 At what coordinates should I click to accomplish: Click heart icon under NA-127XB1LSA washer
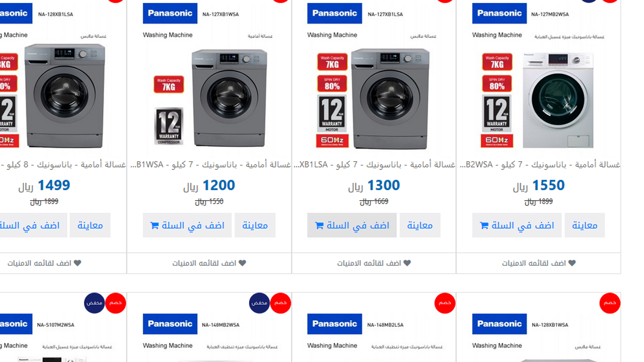[x=407, y=263]
